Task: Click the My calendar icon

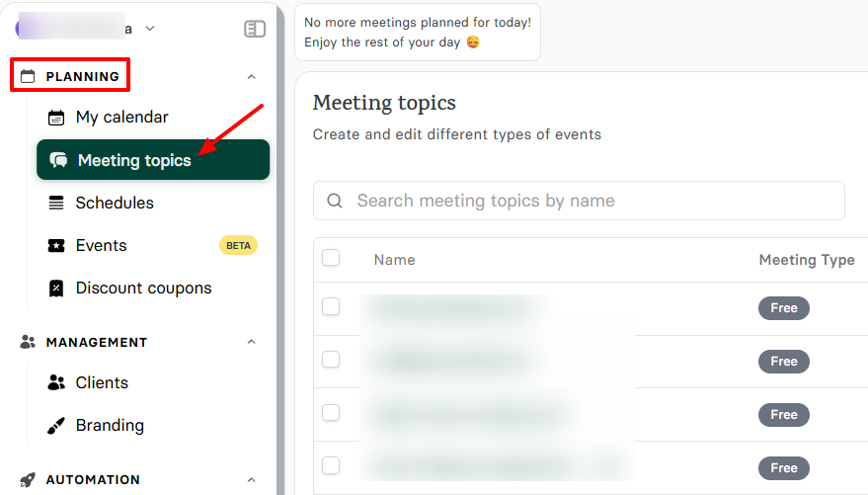Action: 56,118
